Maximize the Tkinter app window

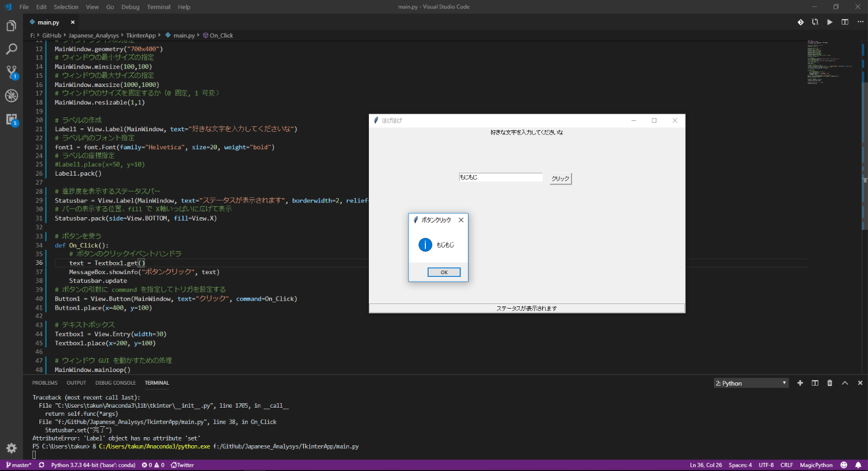[x=654, y=121]
